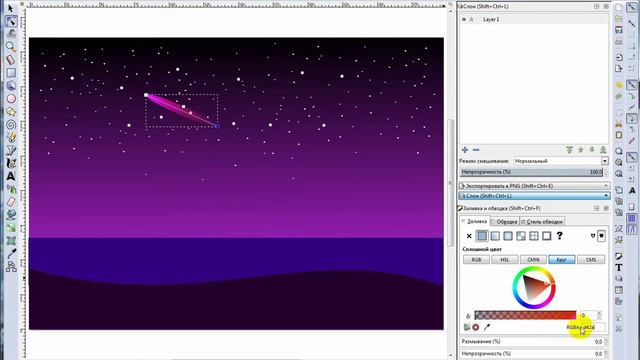
Task: Select the CMS color mode button
Action: pos(591,260)
